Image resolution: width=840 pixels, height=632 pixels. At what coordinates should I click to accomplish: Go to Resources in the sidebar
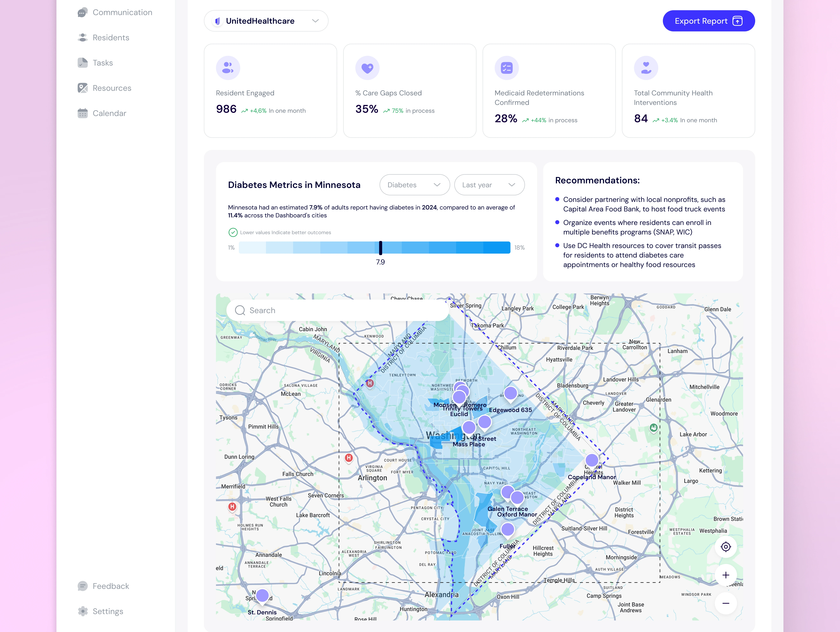point(104,88)
